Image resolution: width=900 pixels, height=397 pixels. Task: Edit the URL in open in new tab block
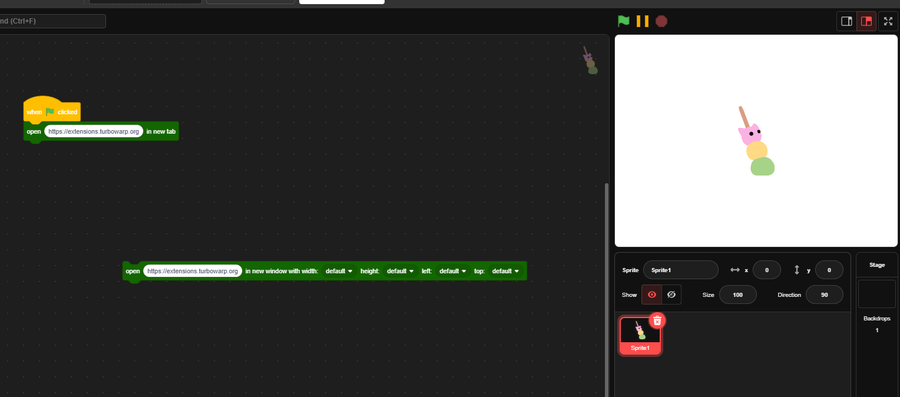[94, 131]
